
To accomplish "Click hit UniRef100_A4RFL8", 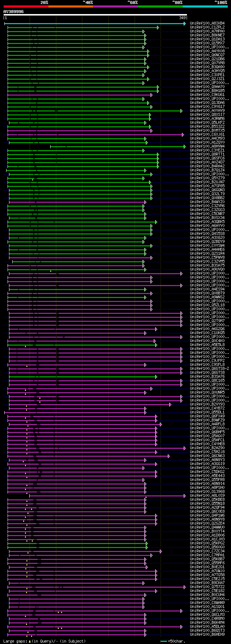I will (208, 424).
